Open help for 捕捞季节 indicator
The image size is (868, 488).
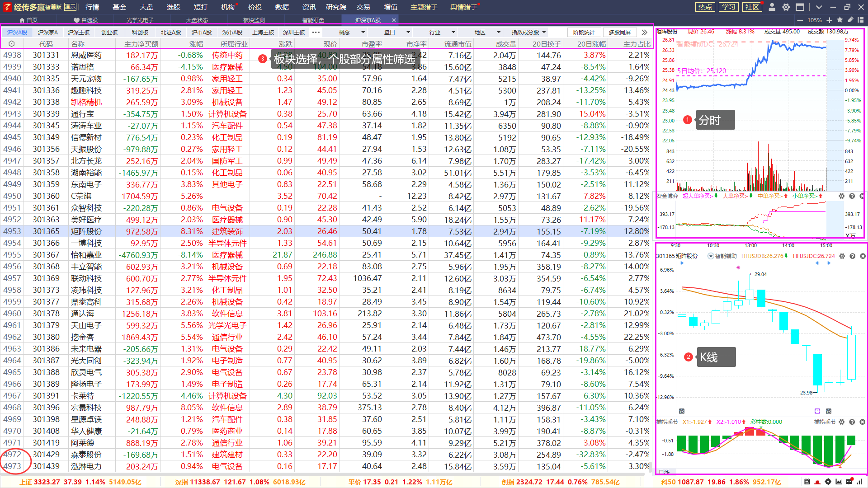(x=852, y=422)
